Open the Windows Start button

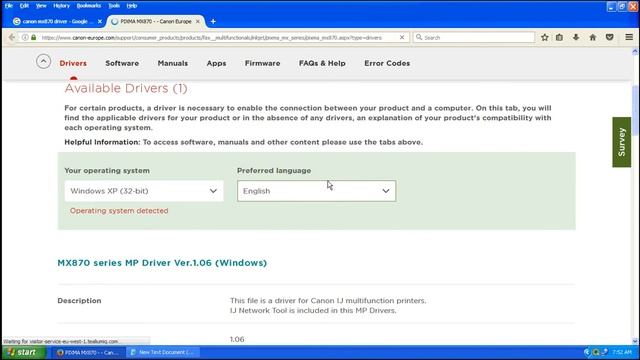pos(24,352)
